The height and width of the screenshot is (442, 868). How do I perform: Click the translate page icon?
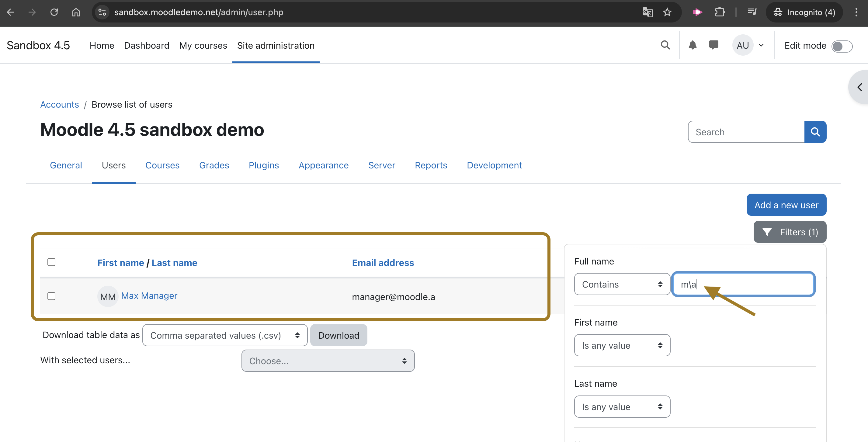(647, 12)
